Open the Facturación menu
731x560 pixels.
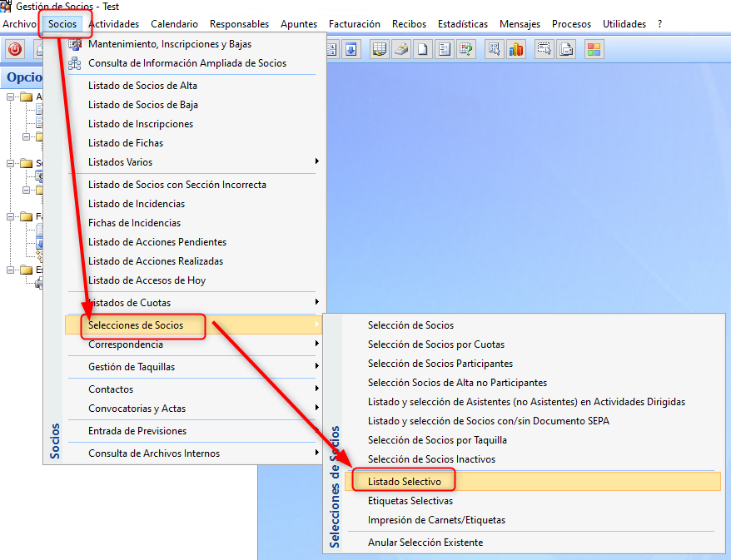point(354,24)
